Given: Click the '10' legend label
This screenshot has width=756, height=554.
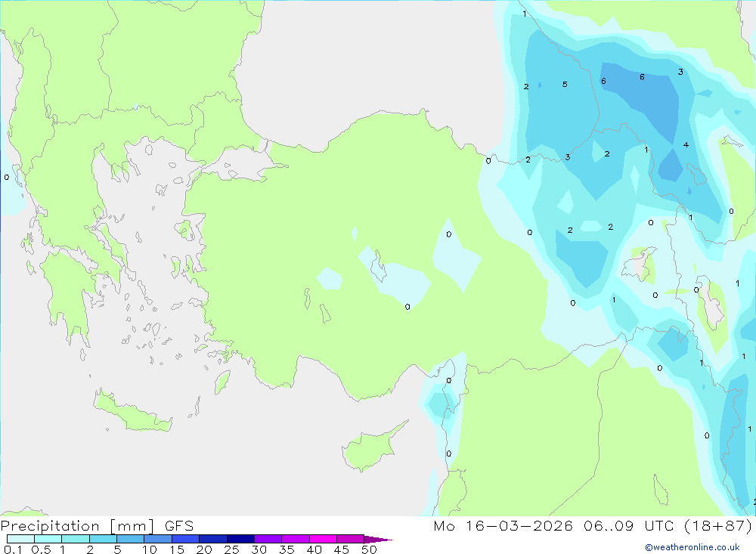Looking at the screenshot, I should click(150, 549).
